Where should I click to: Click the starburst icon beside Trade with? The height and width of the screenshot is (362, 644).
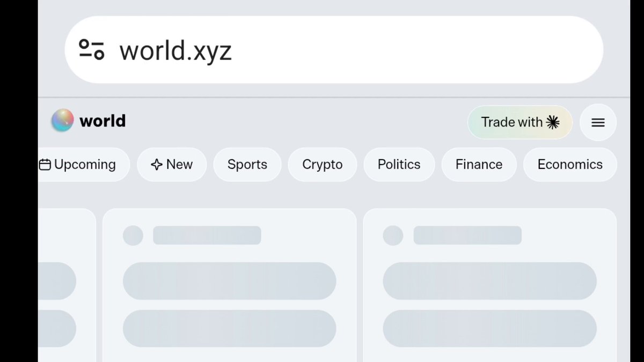pyautogui.click(x=553, y=122)
